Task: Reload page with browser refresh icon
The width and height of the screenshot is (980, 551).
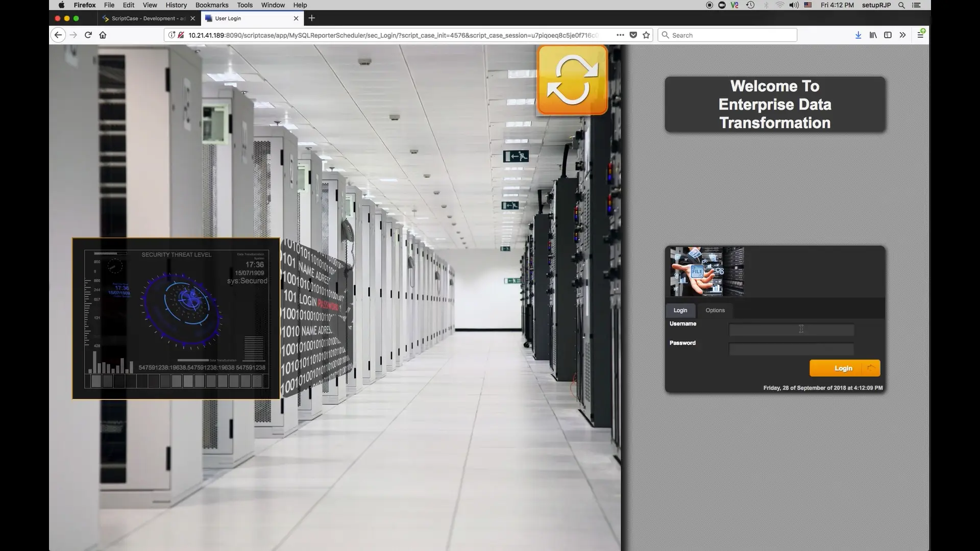Action: click(x=88, y=35)
